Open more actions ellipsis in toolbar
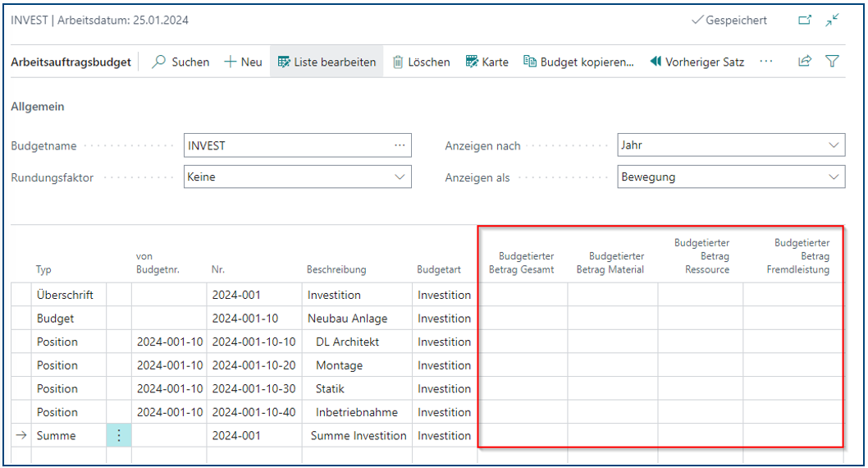This screenshot has width=868, height=468. click(x=766, y=62)
